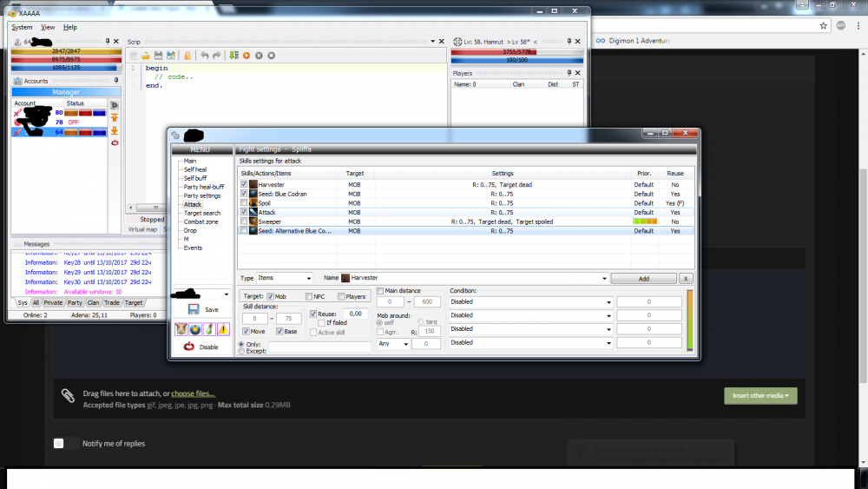Image resolution: width=868 pixels, height=489 pixels.
Task: Uncheck the Harvester skill checkbox
Action: tap(244, 184)
